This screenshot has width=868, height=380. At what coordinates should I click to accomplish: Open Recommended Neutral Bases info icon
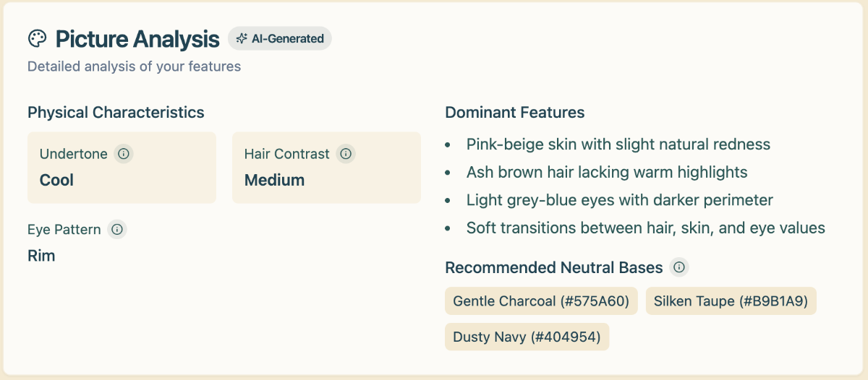pyautogui.click(x=679, y=267)
